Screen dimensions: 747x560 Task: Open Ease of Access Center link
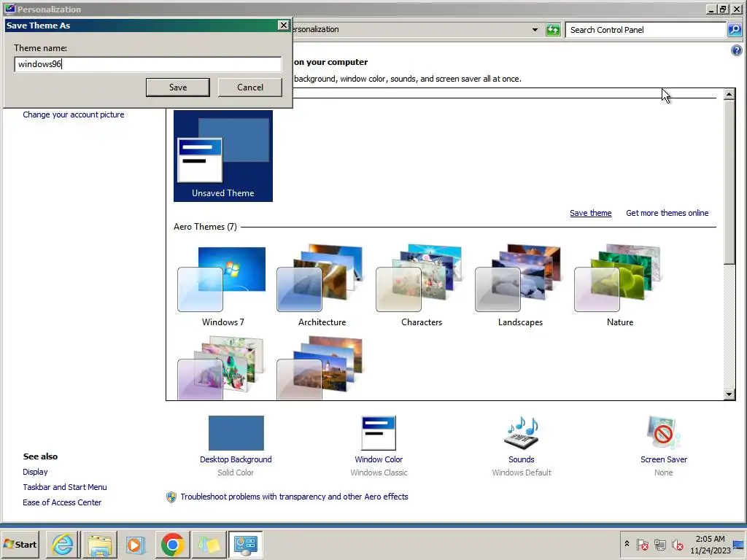62,502
